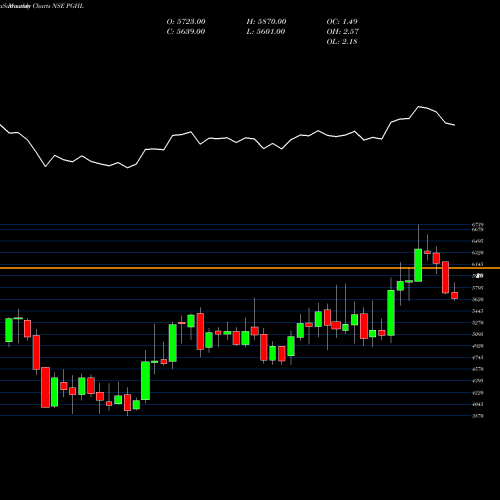Click the 4045 price axis label
This screenshot has width=500, height=500.
pos(478,404)
